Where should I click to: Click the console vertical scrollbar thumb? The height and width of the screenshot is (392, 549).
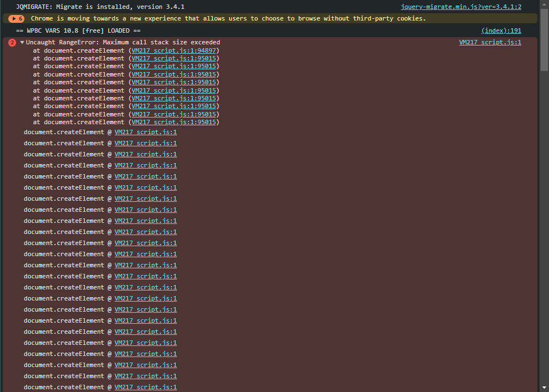[x=544, y=39]
